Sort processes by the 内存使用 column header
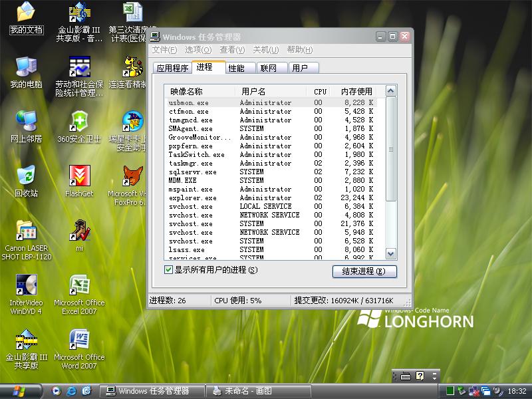532x399 pixels. (356, 91)
